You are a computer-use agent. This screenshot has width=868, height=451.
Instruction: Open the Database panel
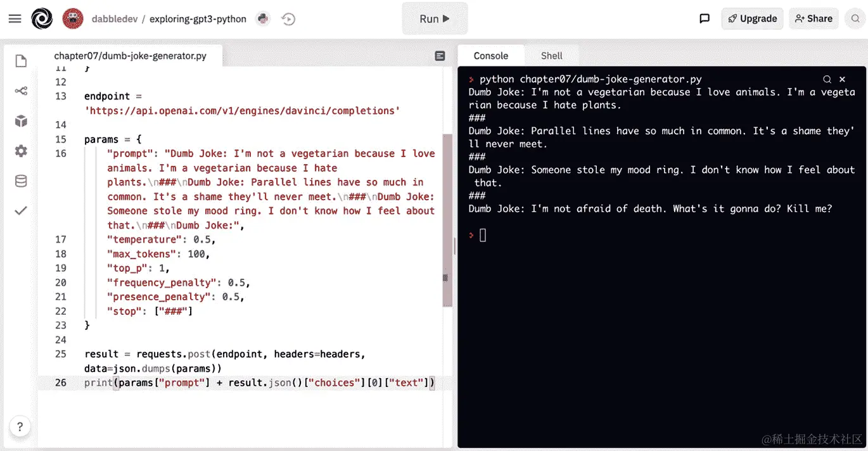(x=20, y=182)
